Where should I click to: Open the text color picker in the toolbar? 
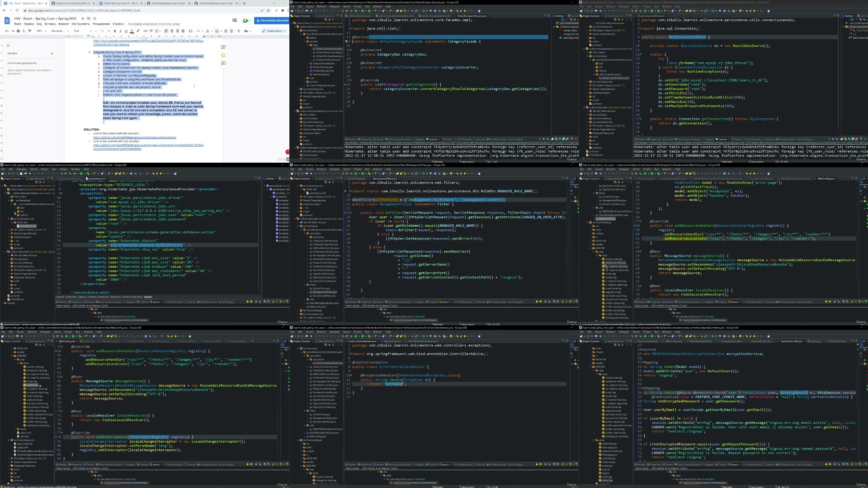(132, 31)
